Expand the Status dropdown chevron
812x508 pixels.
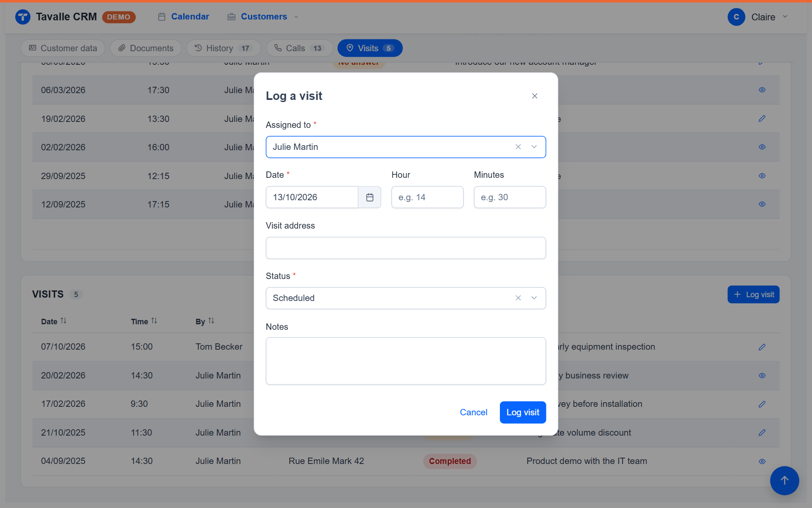pos(534,298)
